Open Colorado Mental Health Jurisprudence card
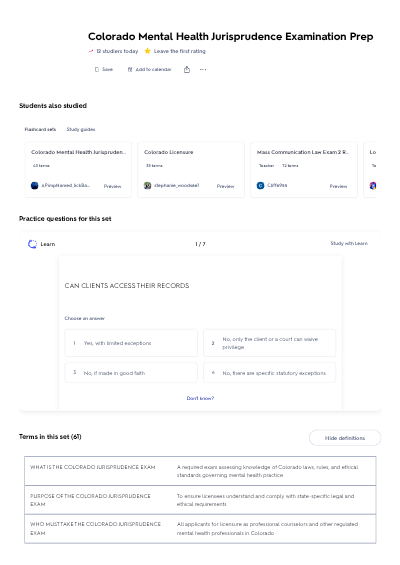The height and width of the screenshot is (565, 400). 78,170
